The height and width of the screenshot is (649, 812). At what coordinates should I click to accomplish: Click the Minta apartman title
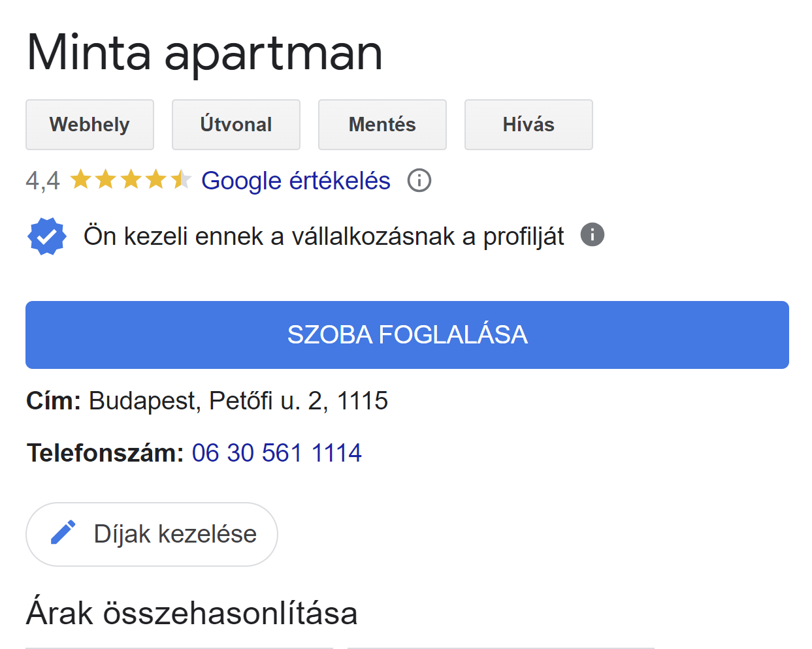pos(204,52)
